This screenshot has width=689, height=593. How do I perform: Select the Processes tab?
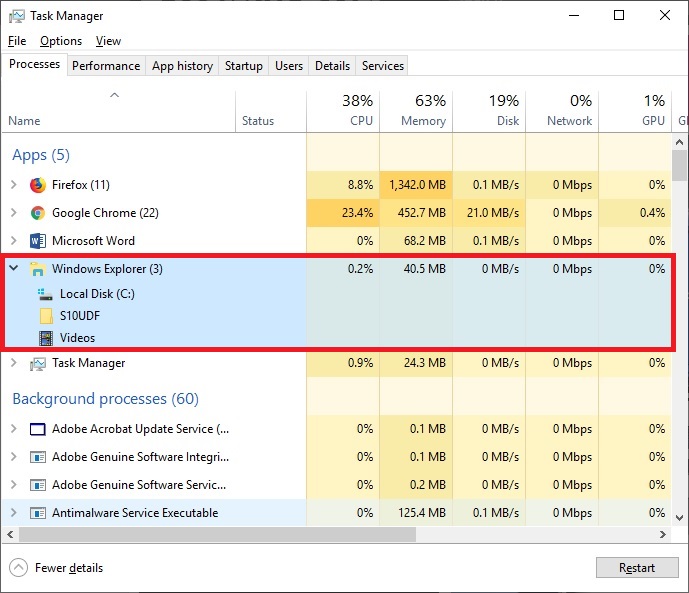pyautogui.click(x=34, y=64)
